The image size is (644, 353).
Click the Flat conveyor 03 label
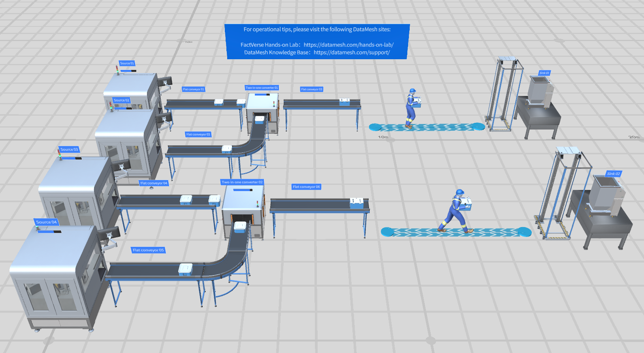[312, 89]
